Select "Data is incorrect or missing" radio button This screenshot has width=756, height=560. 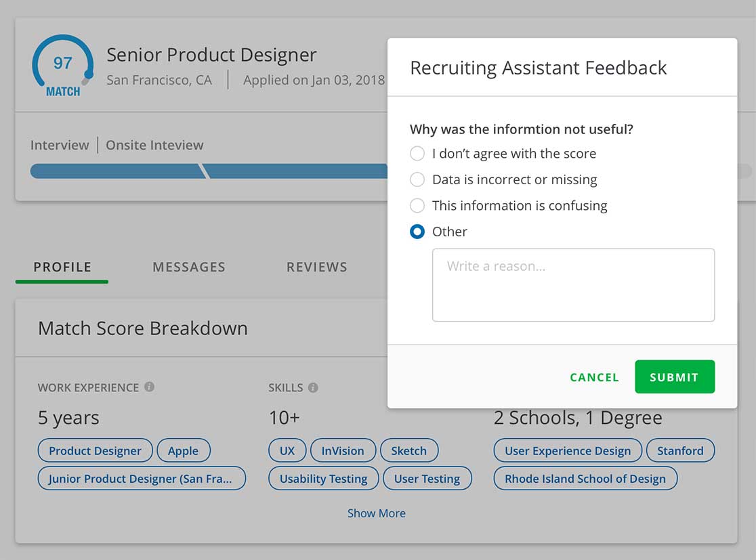tap(417, 179)
